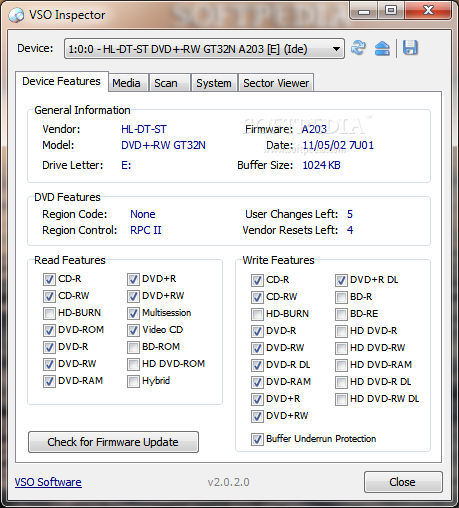Toggle Write Features DVD+RW checkbox
Screen dimensions: 459x508
tap(257, 416)
